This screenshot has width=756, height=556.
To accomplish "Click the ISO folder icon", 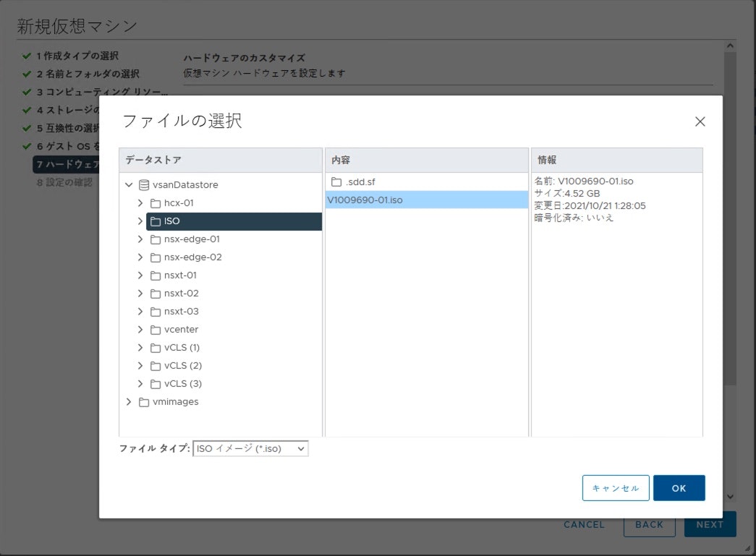I will pos(156,221).
